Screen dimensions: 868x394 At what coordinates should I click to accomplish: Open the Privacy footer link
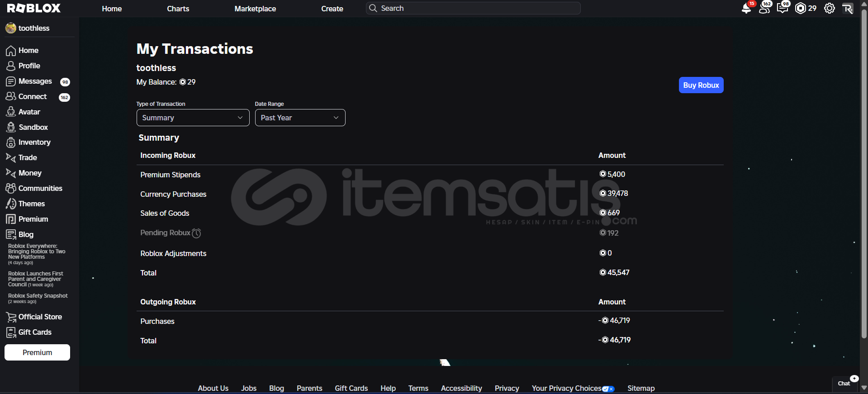pyautogui.click(x=507, y=388)
